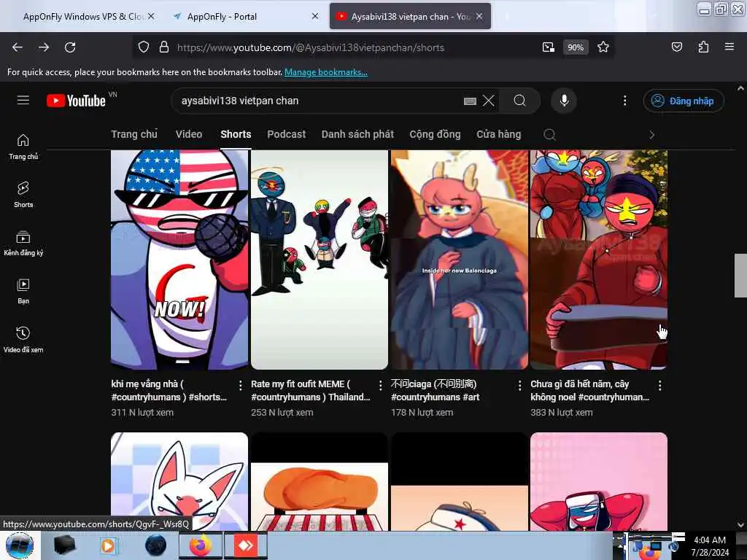Click the magnifier search button
This screenshot has height=560, width=747.
click(519, 101)
